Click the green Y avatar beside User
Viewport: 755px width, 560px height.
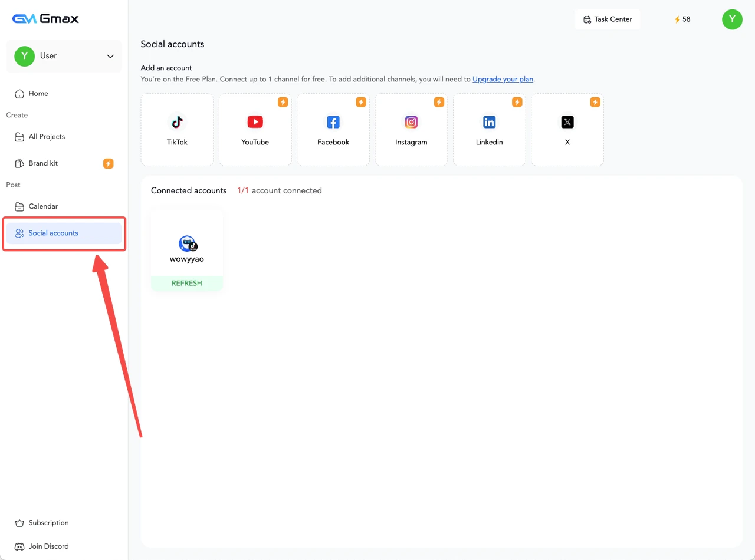click(24, 56)
